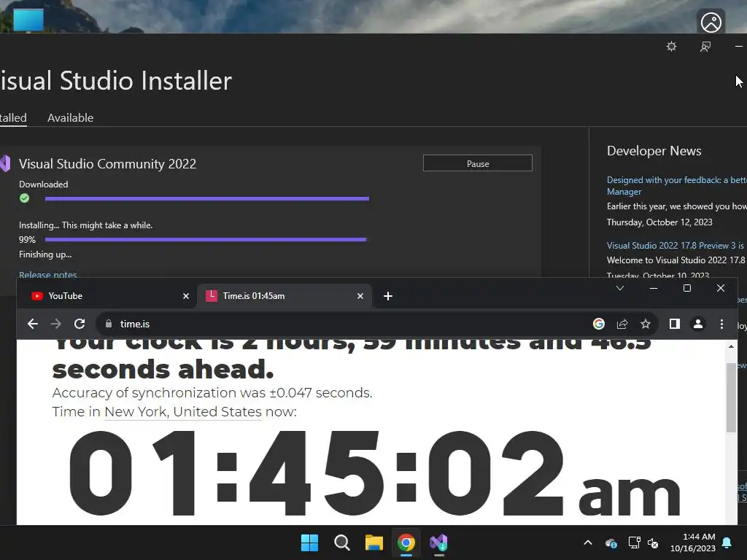747x560 pixels.
Task: Click 'Thursday, October 12, 2023' date text
Action: (659, 222)
